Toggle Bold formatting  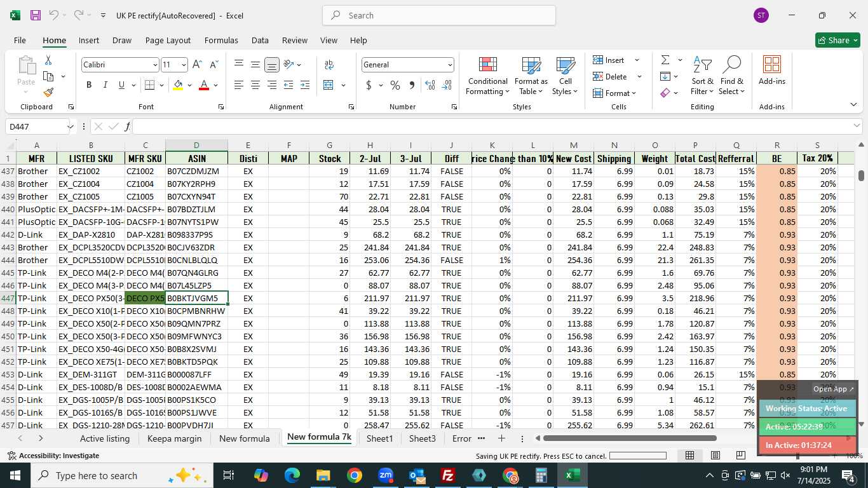pos(89,85)
